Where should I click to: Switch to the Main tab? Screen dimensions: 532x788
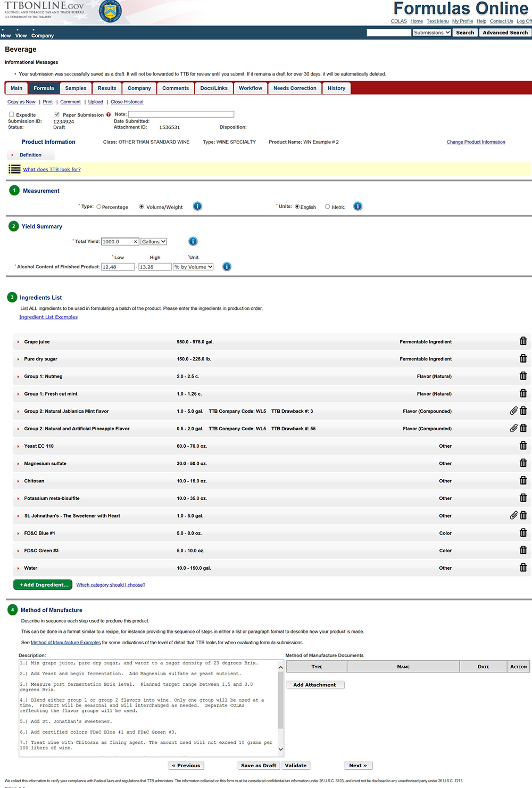coord(16,88)
